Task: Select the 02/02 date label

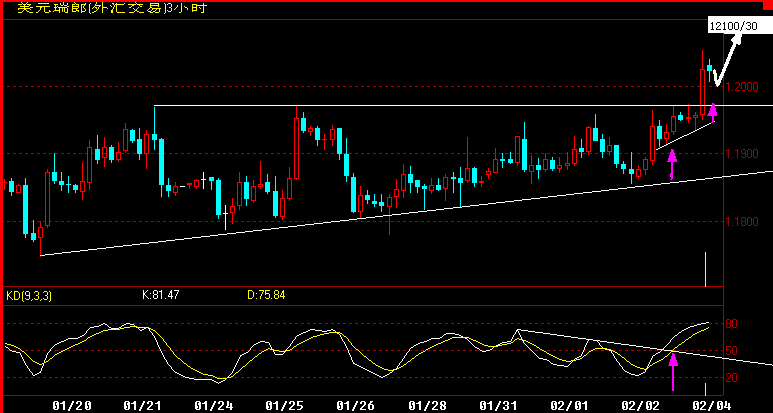Action: click(x=641, y=406)
